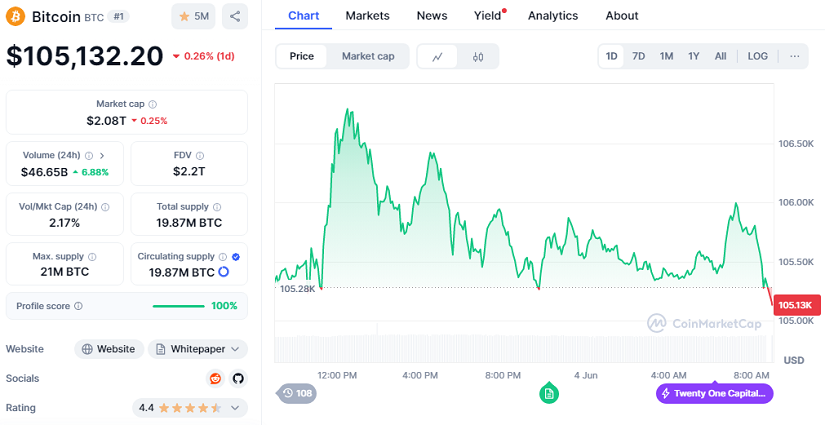Toggle LOG scale on chart
The width and height of the screenshot is (825, 425).
point(758,56)
